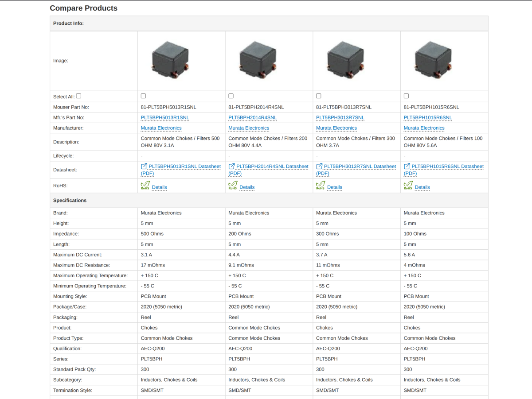
Task: Tick the Select All checkbox
Action: click(x=78, y=96)
